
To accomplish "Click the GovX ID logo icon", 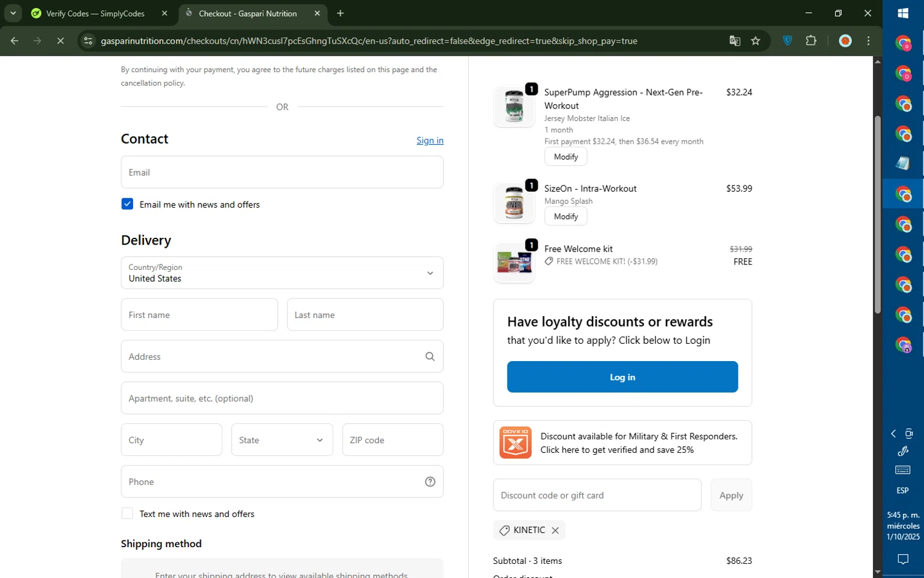I will coord(516,442).
